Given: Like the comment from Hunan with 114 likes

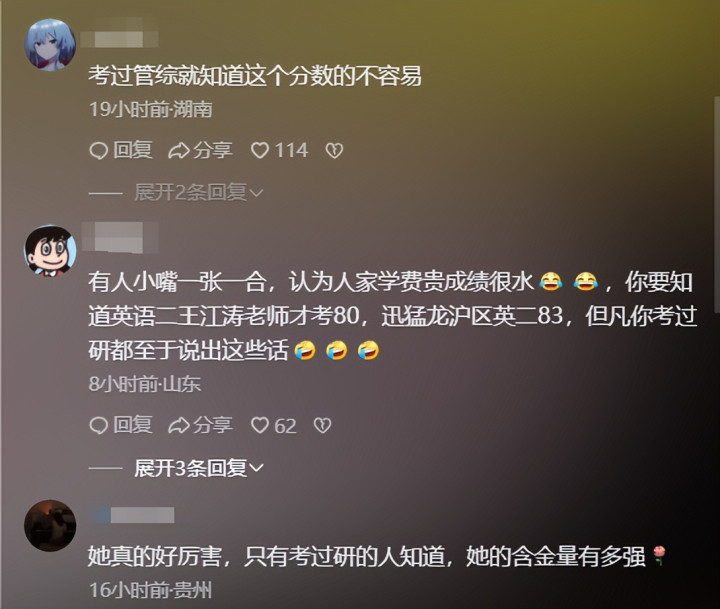Looking at the screenshot, I should pos(260,151).
